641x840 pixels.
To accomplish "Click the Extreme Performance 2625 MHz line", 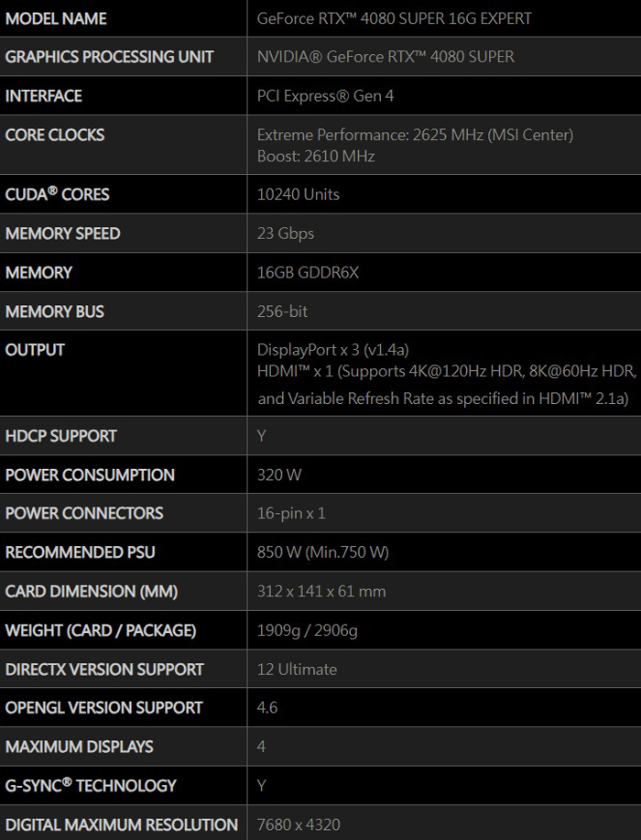I will [x=415, y=135].
